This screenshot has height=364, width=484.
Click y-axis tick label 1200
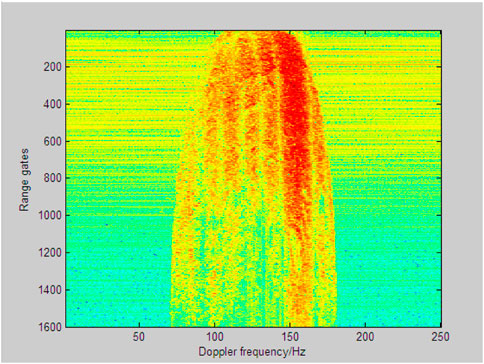50,253
